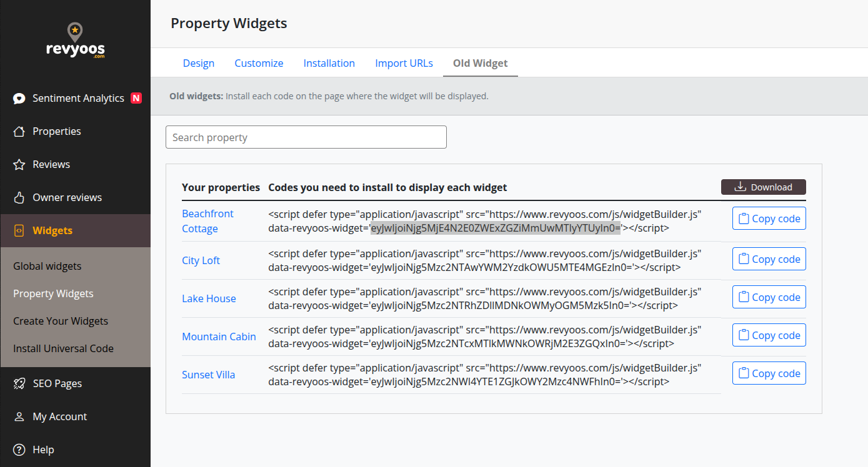The width and height of the screenshot is (868, 467).
Task: Click the Download button
Action: pyautogui.click(x=764, y=187)
